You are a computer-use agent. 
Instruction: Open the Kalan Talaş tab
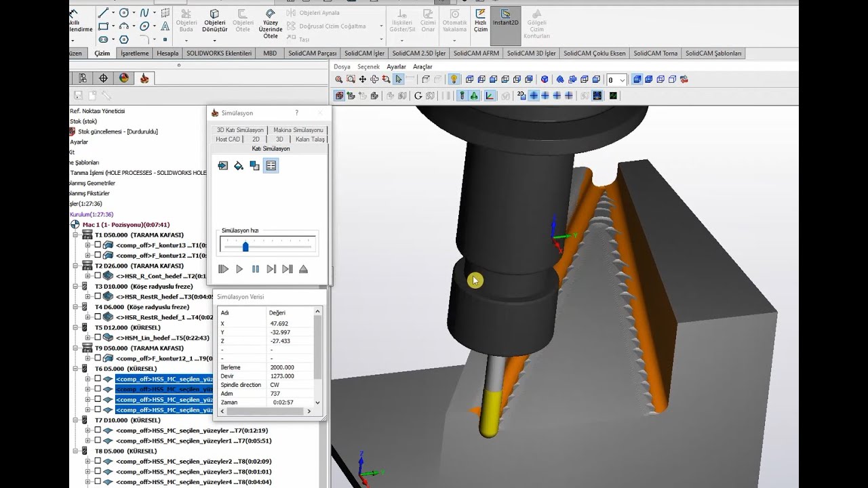[310, 139]
